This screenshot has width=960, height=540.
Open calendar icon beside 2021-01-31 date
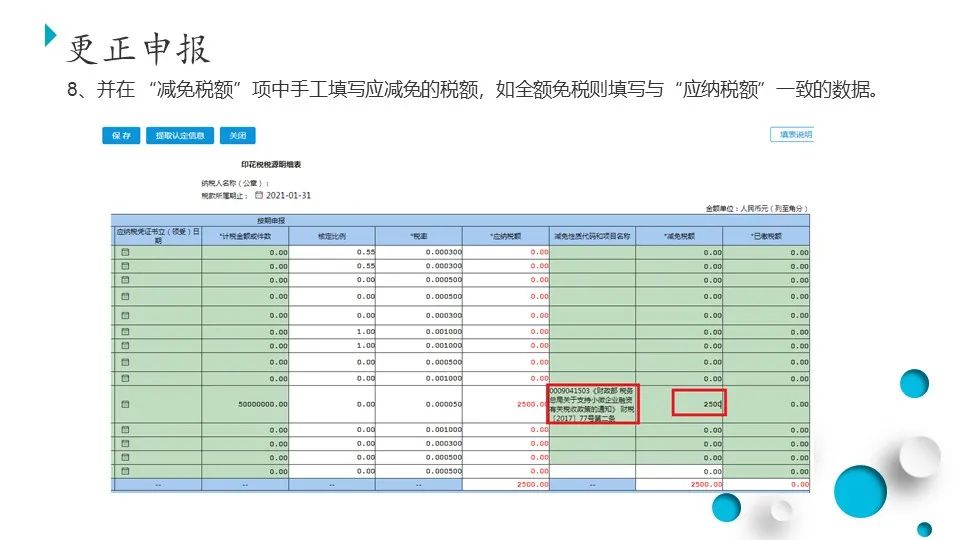(x=259, y=195)
